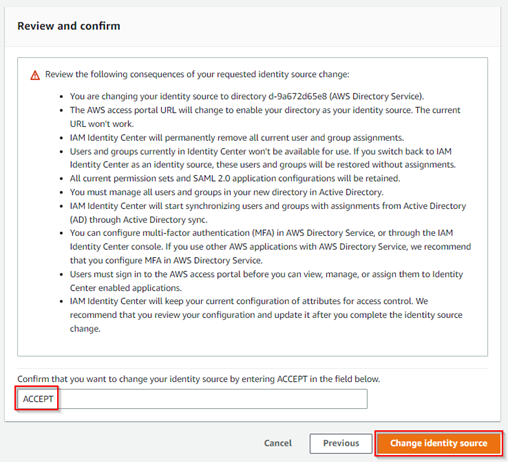508x462 pixels.
Task: Click bullet 'permanently remove all current user and group assignments'
Action: point(237,138)
